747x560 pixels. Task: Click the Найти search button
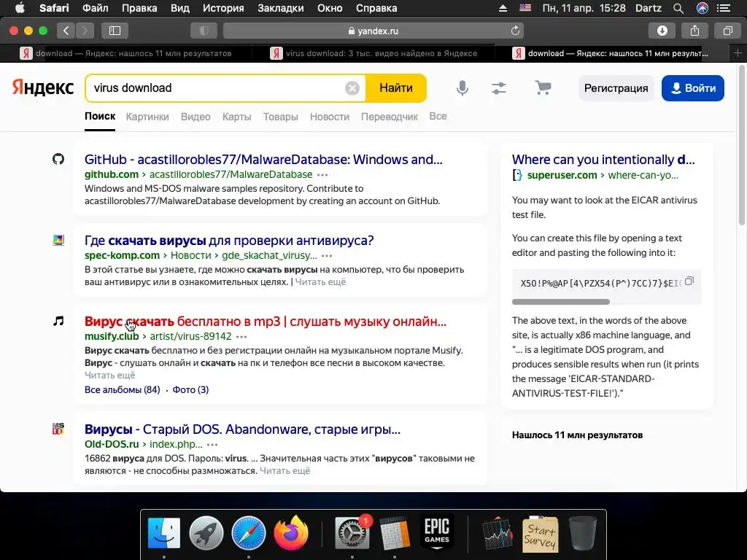(x=396, y=88)
